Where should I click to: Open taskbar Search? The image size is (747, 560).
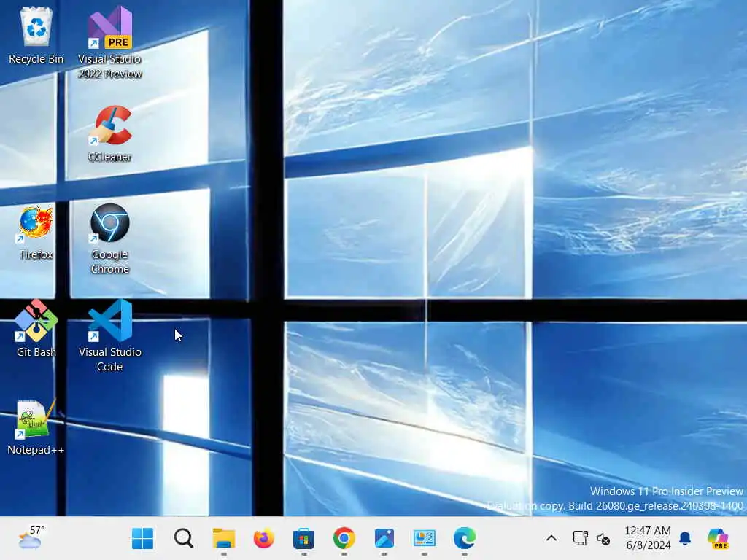click(x=183, y=539)
